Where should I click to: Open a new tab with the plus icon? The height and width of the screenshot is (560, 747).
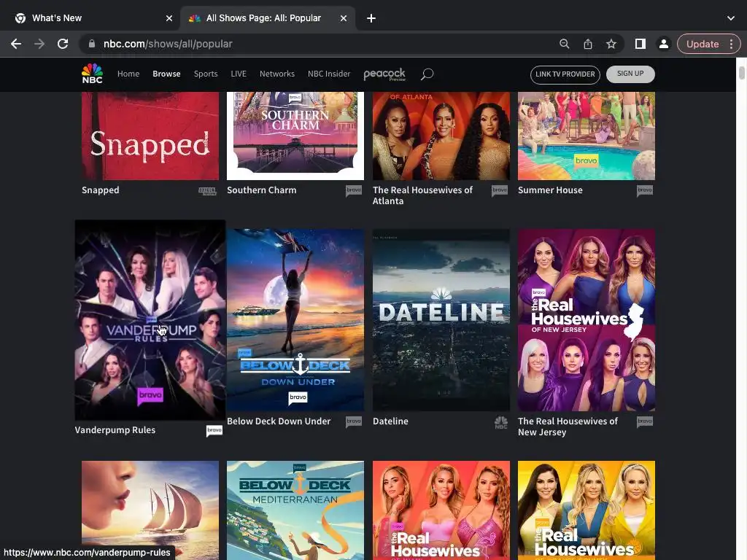[x=371, y=18]
